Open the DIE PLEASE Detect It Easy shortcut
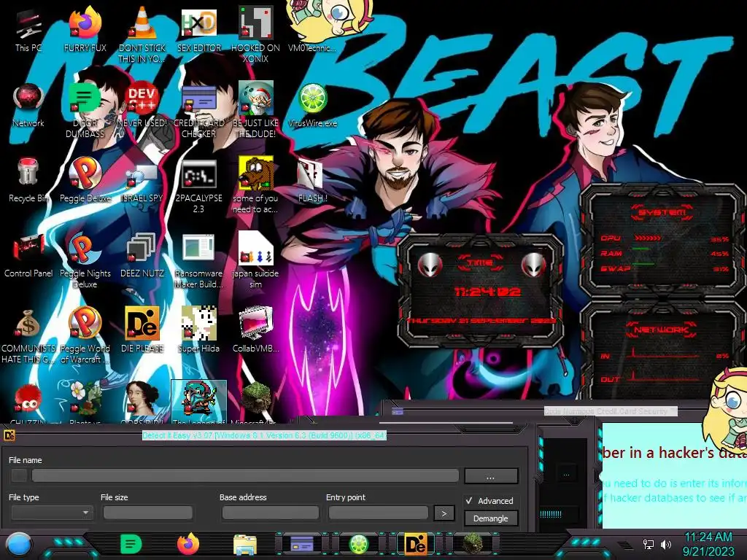 coord(142,330)
